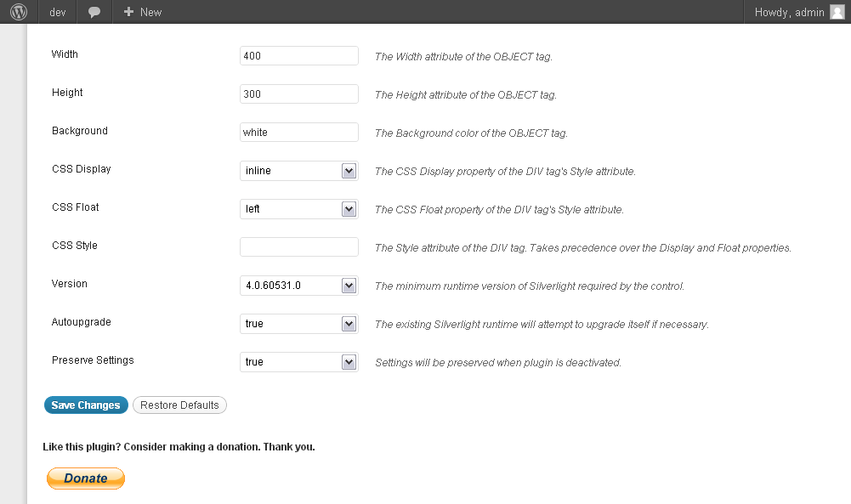Click the plus New icon
This screenshot has height=504, width=851.
[x=128, y=11]
